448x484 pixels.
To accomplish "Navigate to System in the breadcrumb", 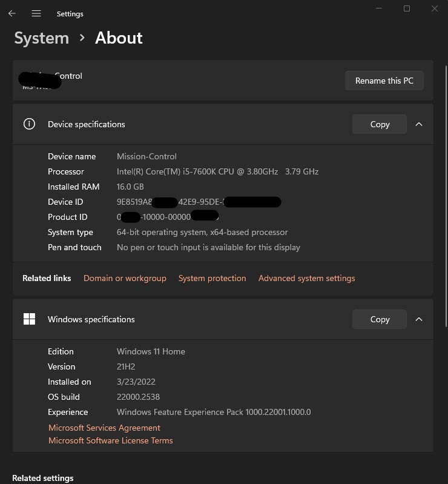I will pos(41,38).
